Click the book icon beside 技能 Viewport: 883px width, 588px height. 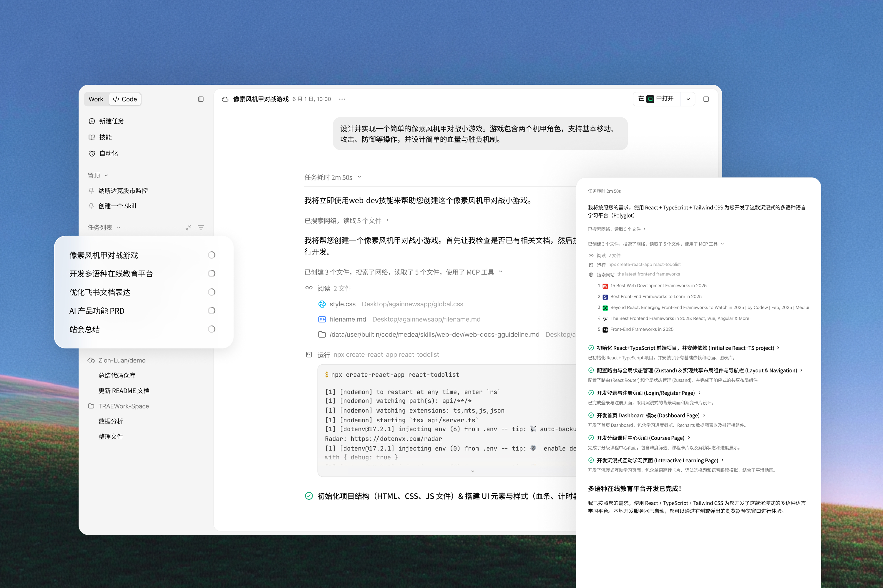click(x=92, y=137)
